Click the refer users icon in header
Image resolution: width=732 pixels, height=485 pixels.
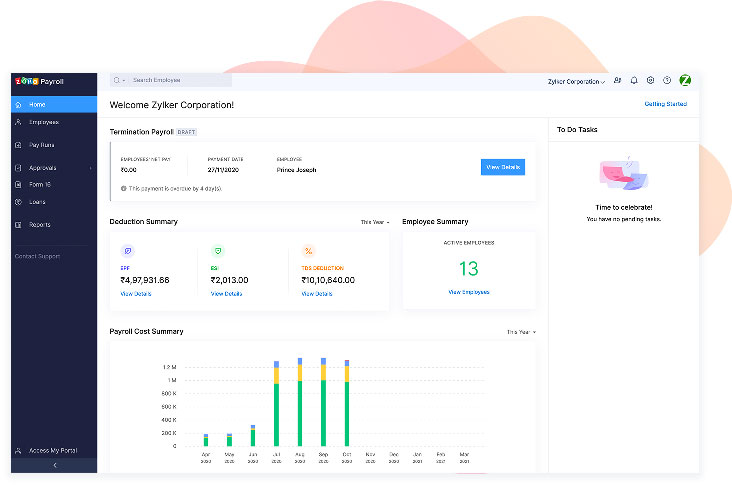tap(617, 80)
